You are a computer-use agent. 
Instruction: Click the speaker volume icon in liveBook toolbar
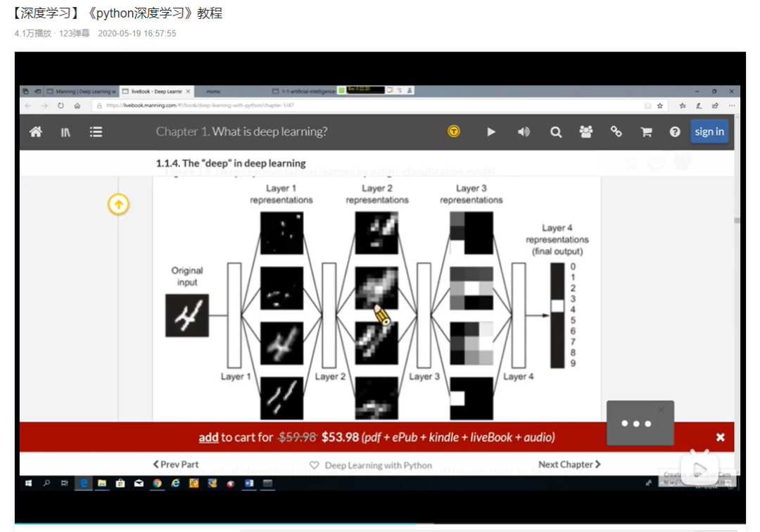[x=524, y=132]
